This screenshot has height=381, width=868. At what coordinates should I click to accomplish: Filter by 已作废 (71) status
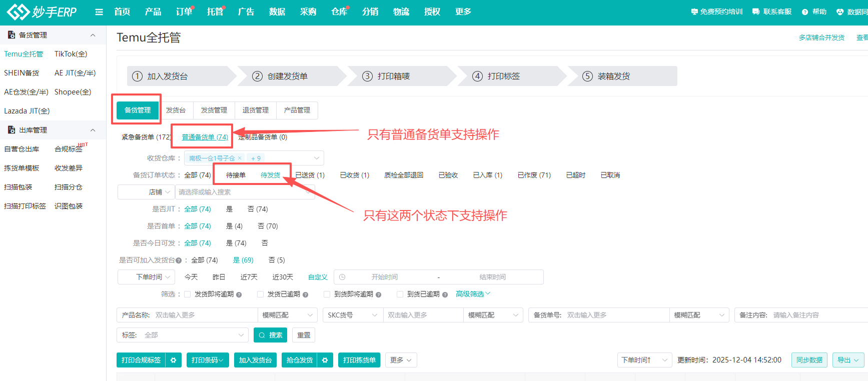tap(534, 175)
